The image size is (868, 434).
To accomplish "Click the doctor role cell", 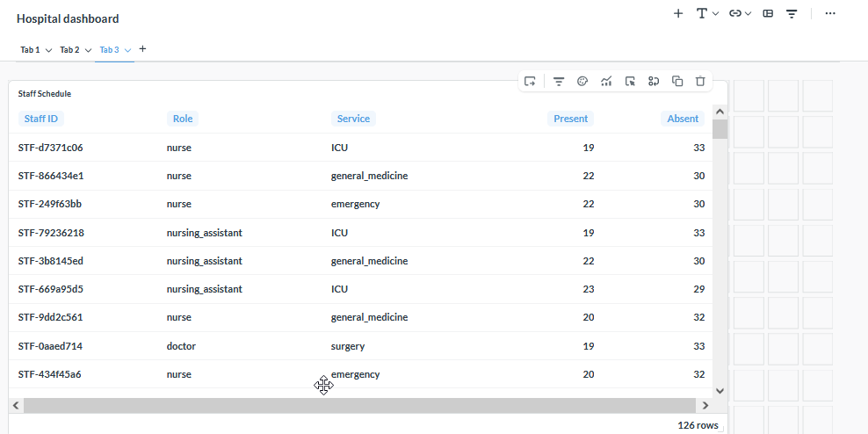I will tap(181, 346).
